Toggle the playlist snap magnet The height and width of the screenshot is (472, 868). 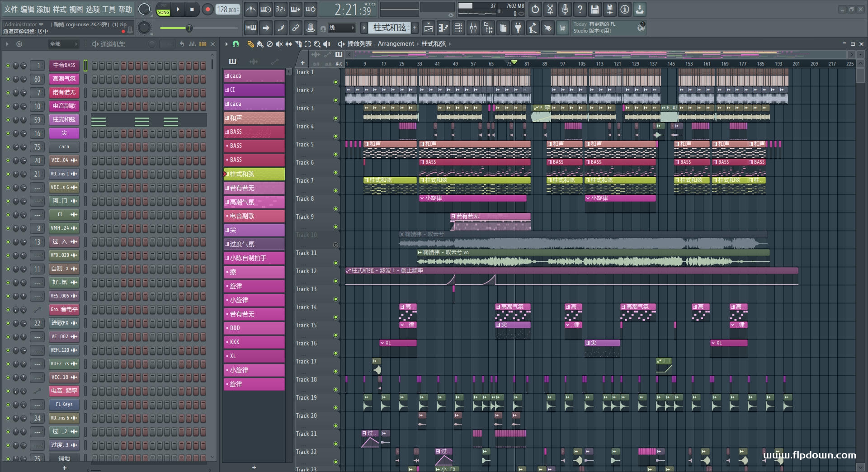coord(236,44)
